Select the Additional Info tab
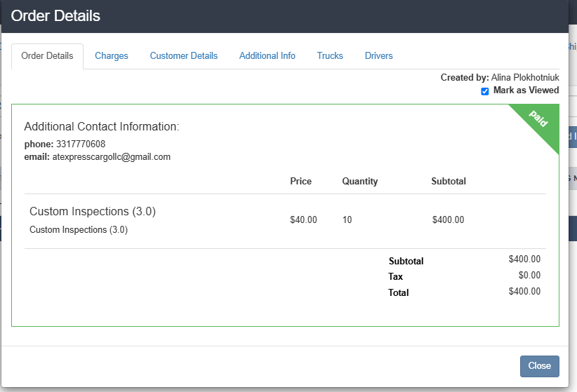Viewport: 577px width, 392px height. point(267,56)
